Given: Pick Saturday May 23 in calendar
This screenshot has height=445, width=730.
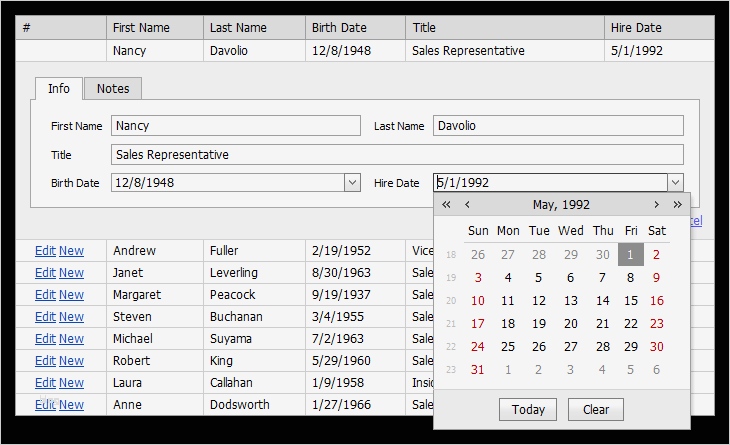Looking at the screenshot, I should (x=656, y=324).
